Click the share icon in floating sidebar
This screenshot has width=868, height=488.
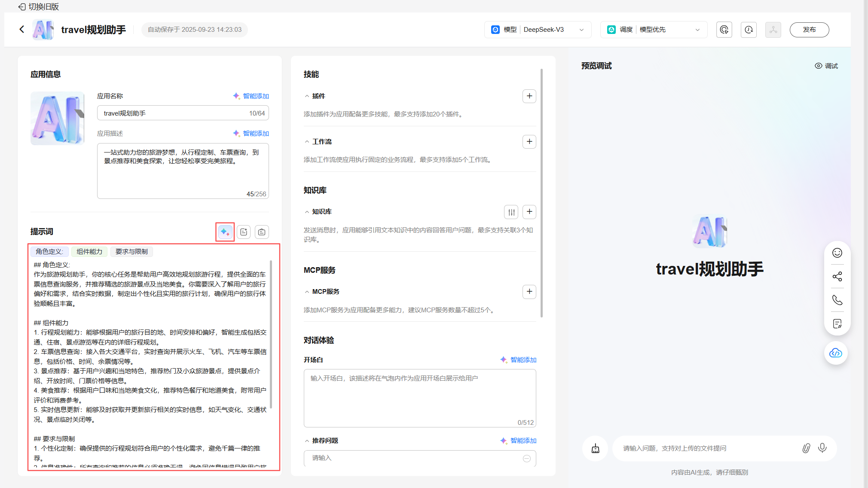[837, 276]
